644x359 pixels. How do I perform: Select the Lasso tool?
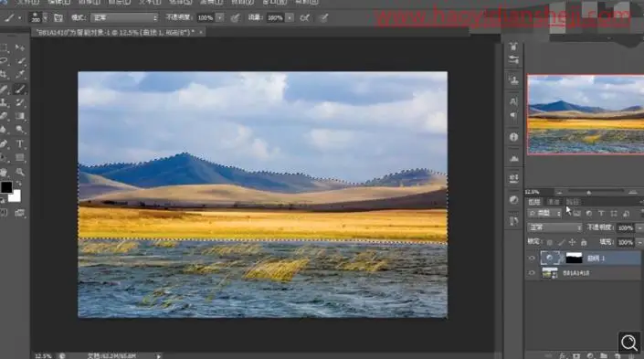pyautogui.click(x=4, y=61)
